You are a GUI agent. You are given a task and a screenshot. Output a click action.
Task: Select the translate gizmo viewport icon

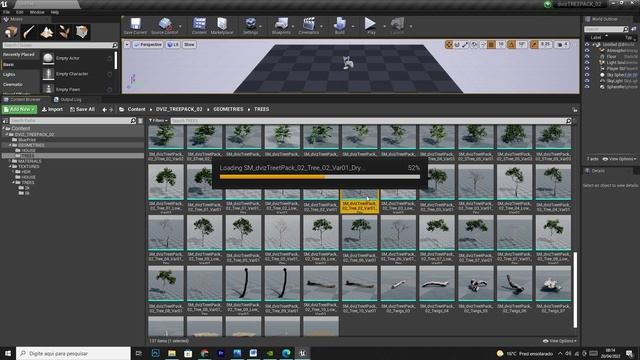point(449,44)
